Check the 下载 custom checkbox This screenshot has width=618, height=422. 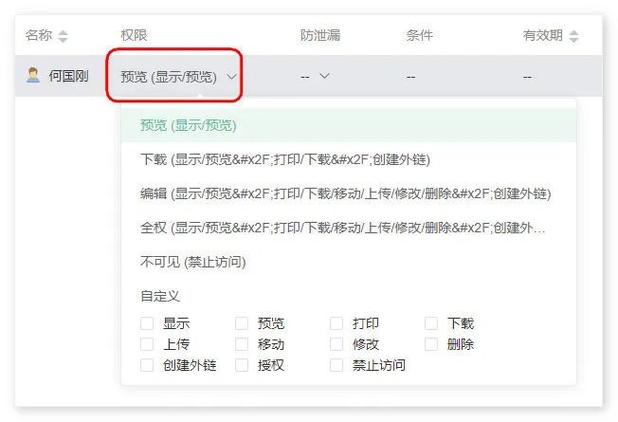pos(431,323)
